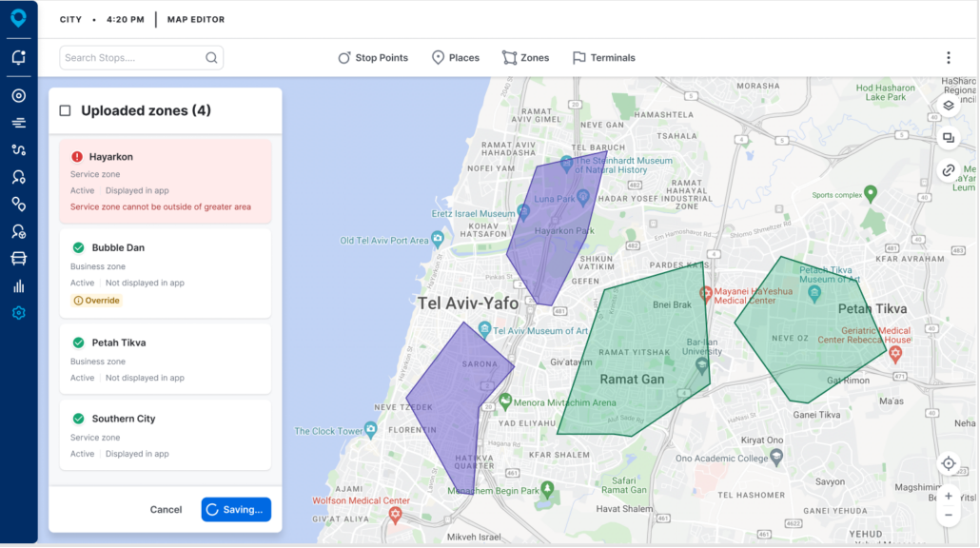980x548 pixels.
Task: Click the Eretz Israel Museum map pin
Action: click(523, 212)
